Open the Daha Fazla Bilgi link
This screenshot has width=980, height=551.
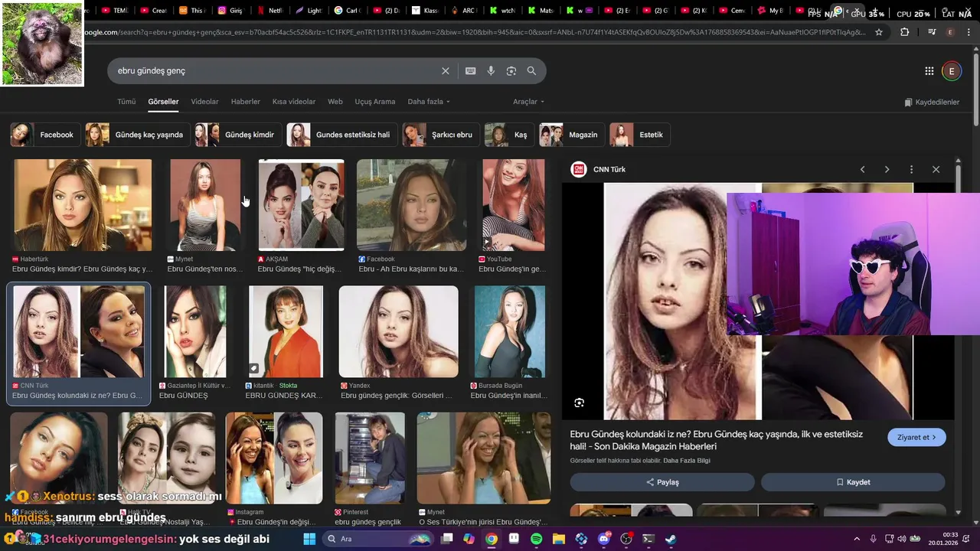click(687, 461)
